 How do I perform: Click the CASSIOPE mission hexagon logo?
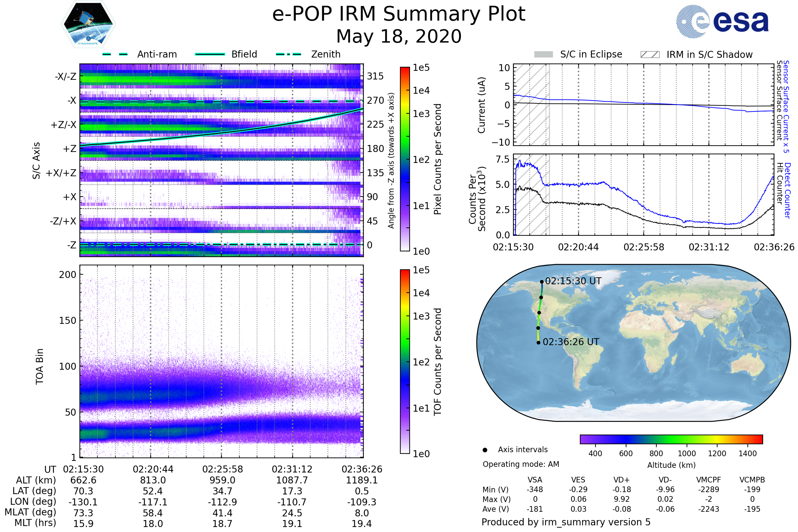point(88,24)
